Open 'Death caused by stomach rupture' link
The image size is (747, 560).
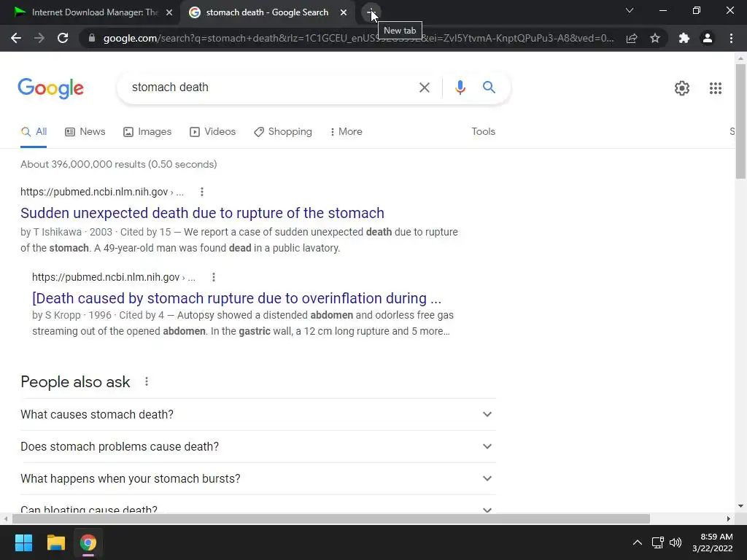[x=237, y=298]
